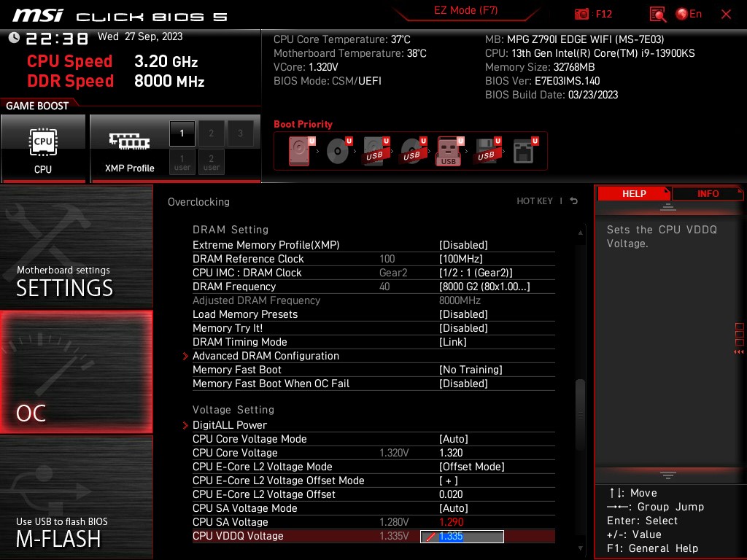Image resolution: width=747 pixels, height=560 pixels.
Task: Change CPU Core Voltage Mode [Auto]
Action: click(373, 438)
